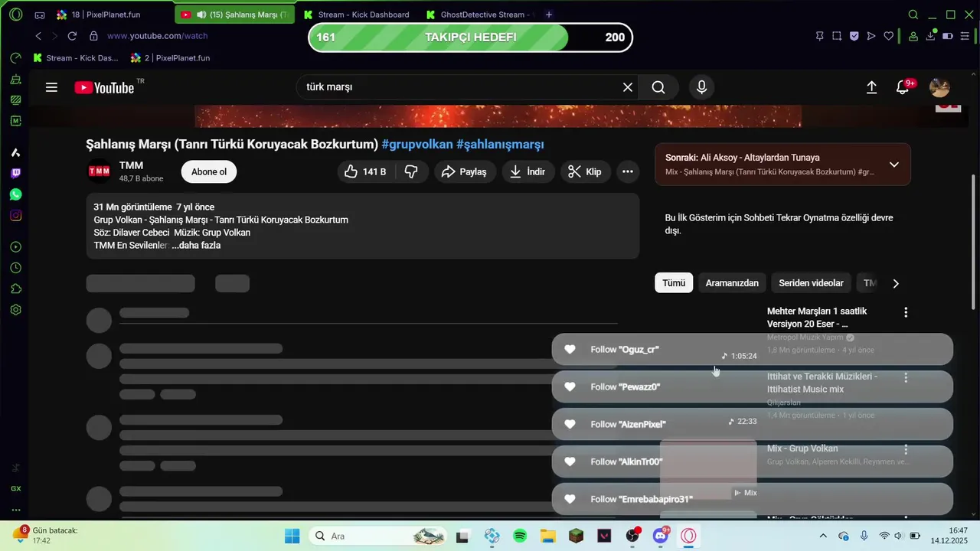Open the YouTube account avatar menu
Viewport: 980px width, 551px height.
[x=939, y=87]
